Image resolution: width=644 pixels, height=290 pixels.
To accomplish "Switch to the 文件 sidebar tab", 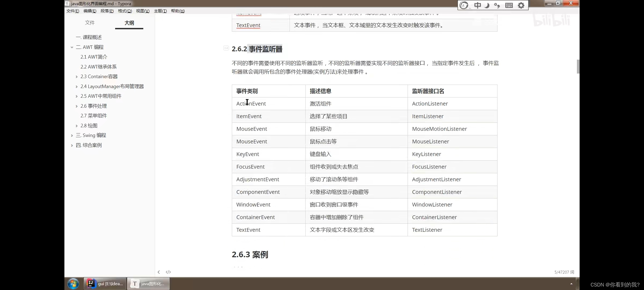I will 90,23.
